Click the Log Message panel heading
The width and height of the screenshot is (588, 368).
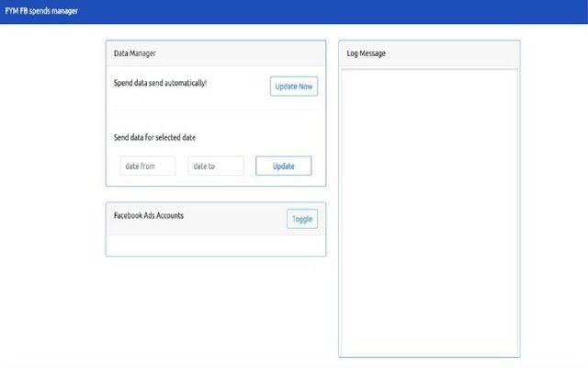366,53
